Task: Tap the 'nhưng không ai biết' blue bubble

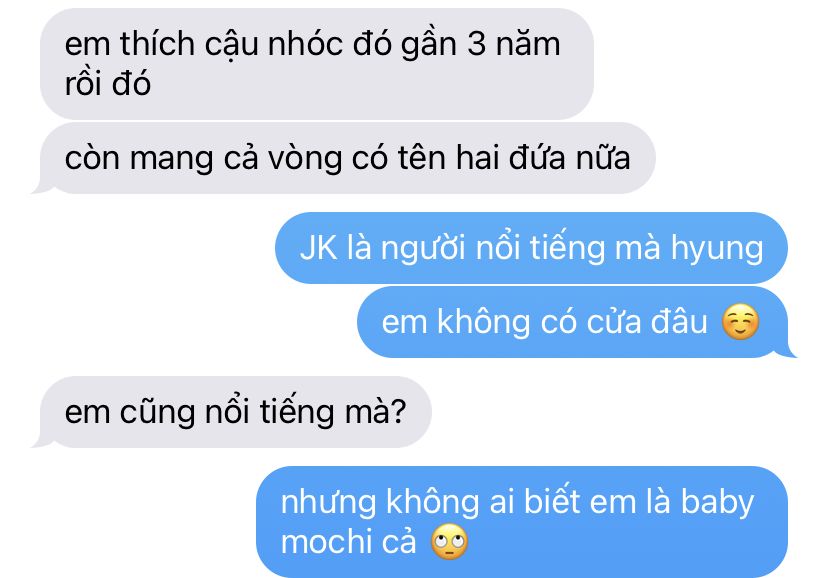Action: tap(522, 522)
